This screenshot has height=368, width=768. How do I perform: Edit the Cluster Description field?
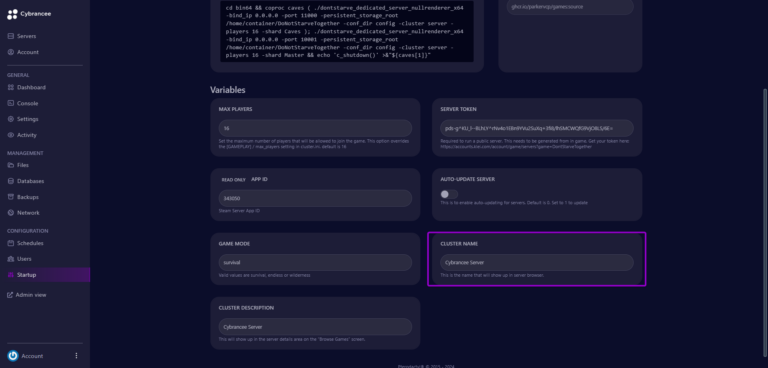click(315, 327)
